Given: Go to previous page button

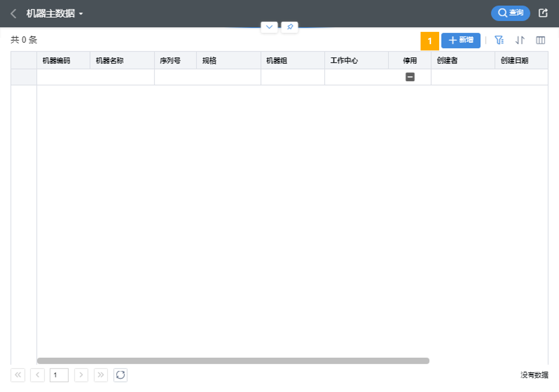Looking at the screenshot, I should 38,375.
